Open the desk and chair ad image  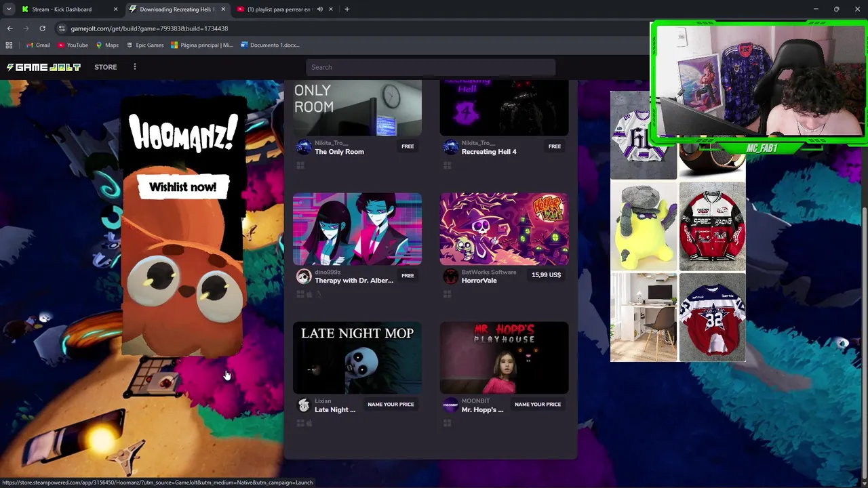coord(644,317)
